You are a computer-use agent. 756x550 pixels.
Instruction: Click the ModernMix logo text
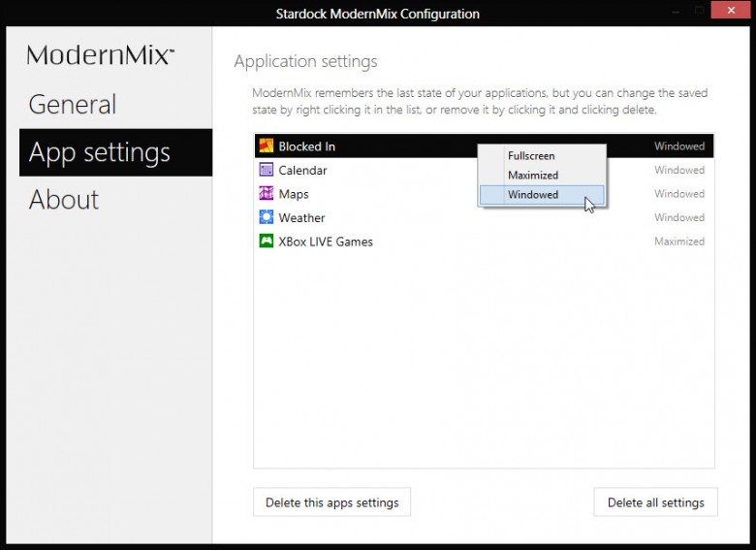pyautogui.click(x=100, y=54)
